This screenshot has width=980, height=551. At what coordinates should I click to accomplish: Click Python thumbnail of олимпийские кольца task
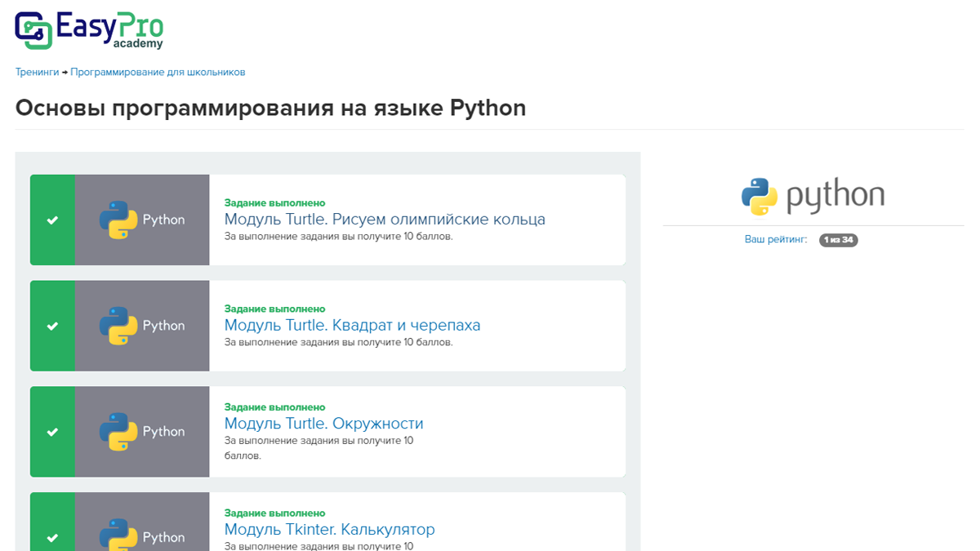pos(142,220)
